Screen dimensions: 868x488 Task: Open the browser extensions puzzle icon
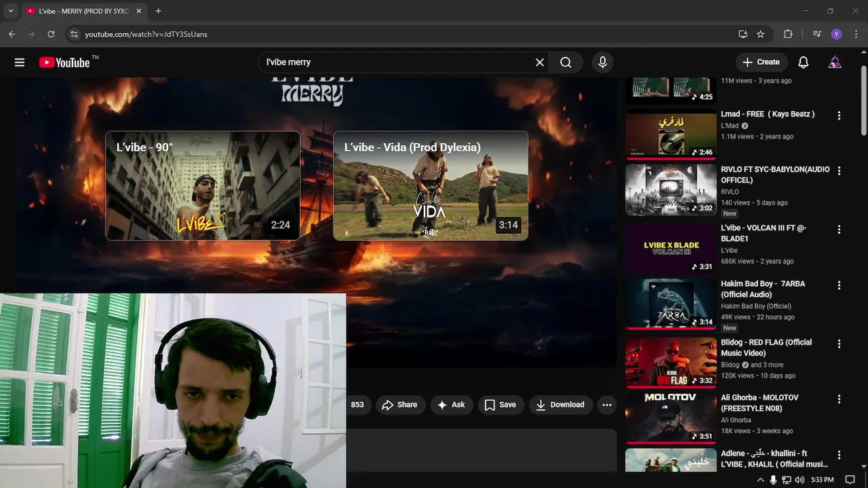click(x=788, y=34)
